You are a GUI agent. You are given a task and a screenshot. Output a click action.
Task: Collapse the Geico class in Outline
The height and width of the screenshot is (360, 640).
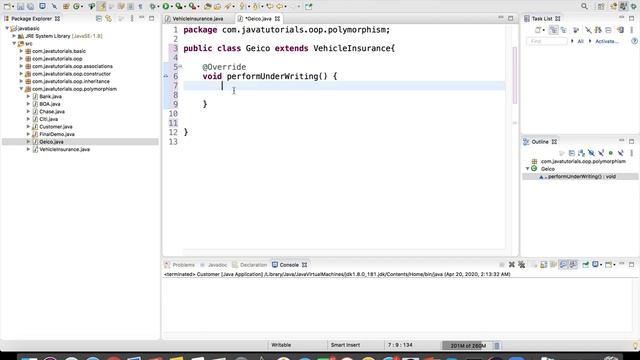(527, 169)
